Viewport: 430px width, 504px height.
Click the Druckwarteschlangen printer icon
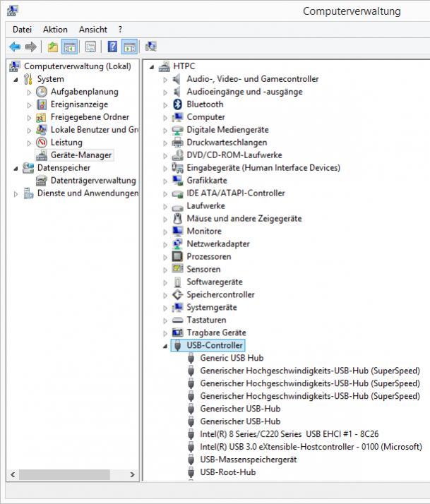(x=177, y=143)
